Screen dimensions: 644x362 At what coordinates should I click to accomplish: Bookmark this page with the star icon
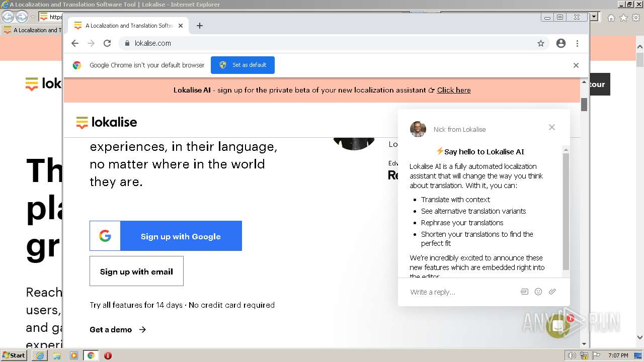click(541, 43)
